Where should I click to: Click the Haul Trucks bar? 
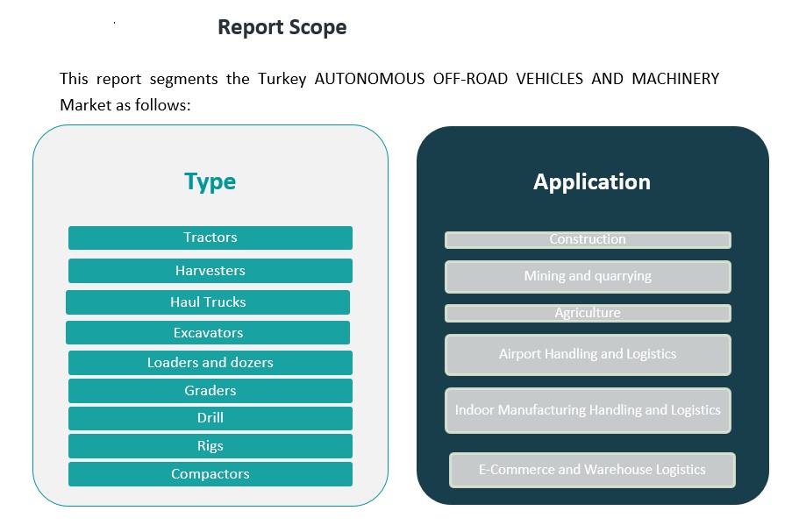pyautogui.click(x=208, y=301)
